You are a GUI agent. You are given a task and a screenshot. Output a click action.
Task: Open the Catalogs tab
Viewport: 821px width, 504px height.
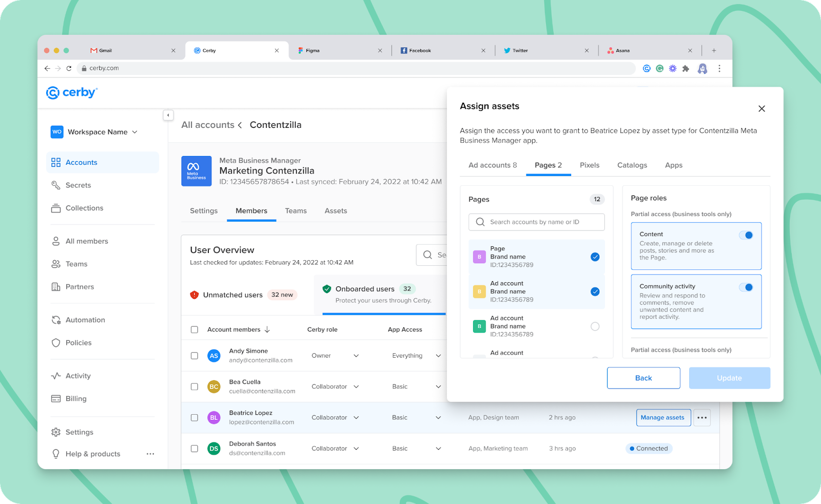coord(632,165)
